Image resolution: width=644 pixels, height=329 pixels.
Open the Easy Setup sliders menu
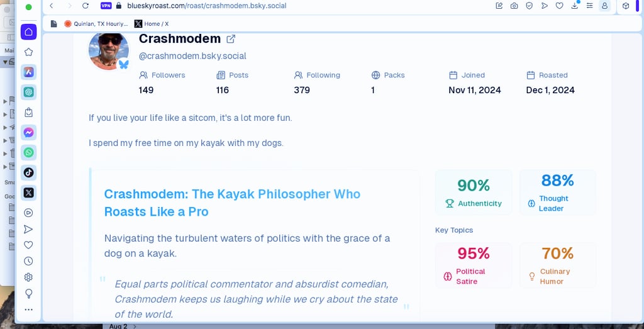pos(589,6)
